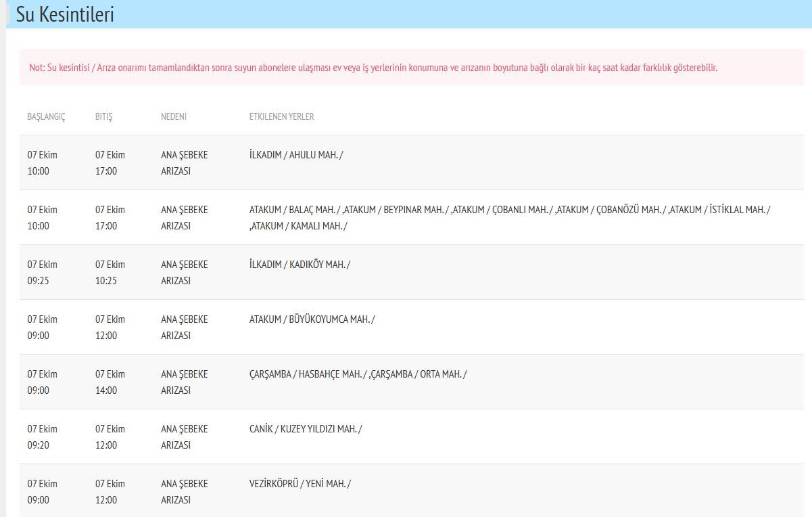This screenshot has height=517, width=812.
Task: Click the start time in the BALAÇ MAH. row
Action: coord(42,218)
